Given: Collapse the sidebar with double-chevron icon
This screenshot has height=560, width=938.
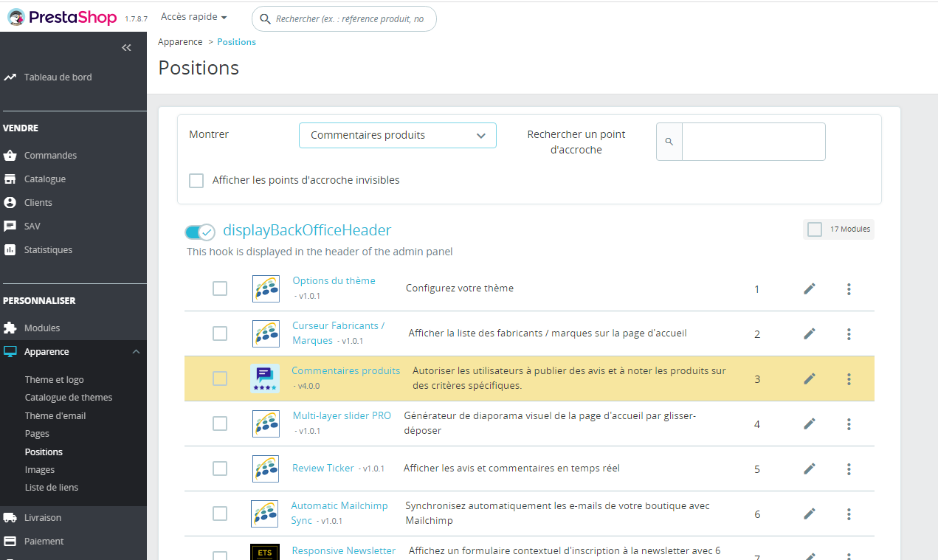Looking at the screenshot, I should [x=126, y=48].
